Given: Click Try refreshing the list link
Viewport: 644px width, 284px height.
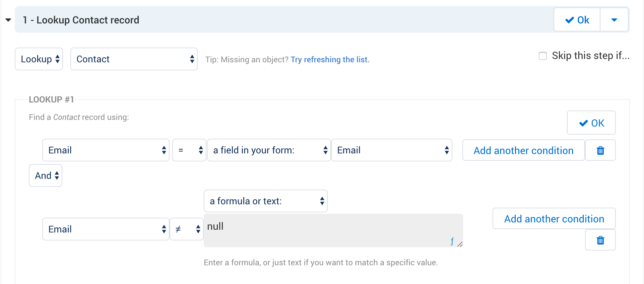Looking at the screenshot, I should [330, 60].
